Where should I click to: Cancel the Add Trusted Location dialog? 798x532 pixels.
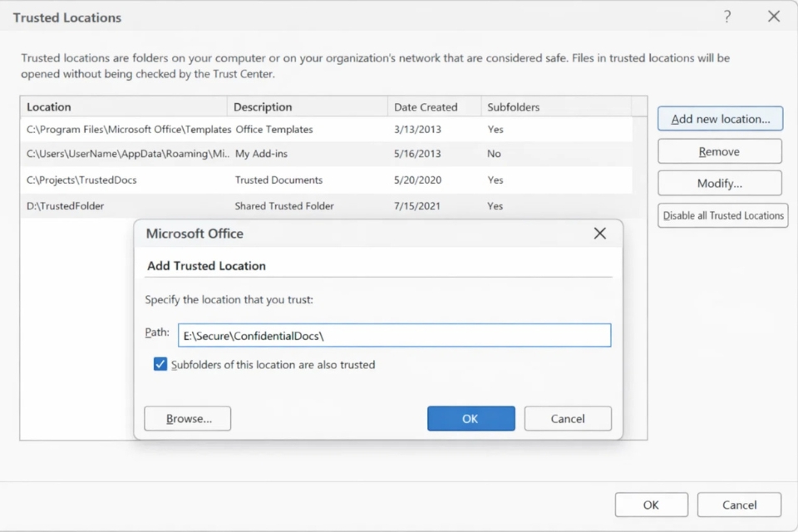pos(568,418)
